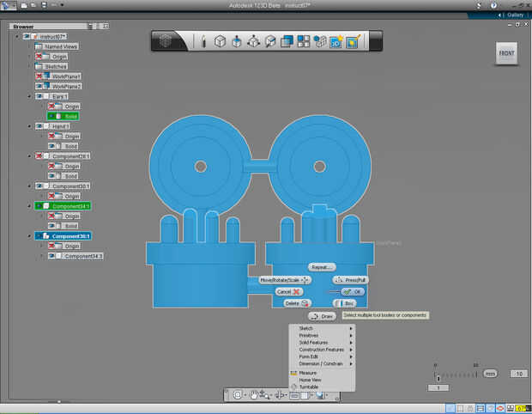Toggle visibility of WorkPlane1
The image size is (532, 414).
(39, 76)
